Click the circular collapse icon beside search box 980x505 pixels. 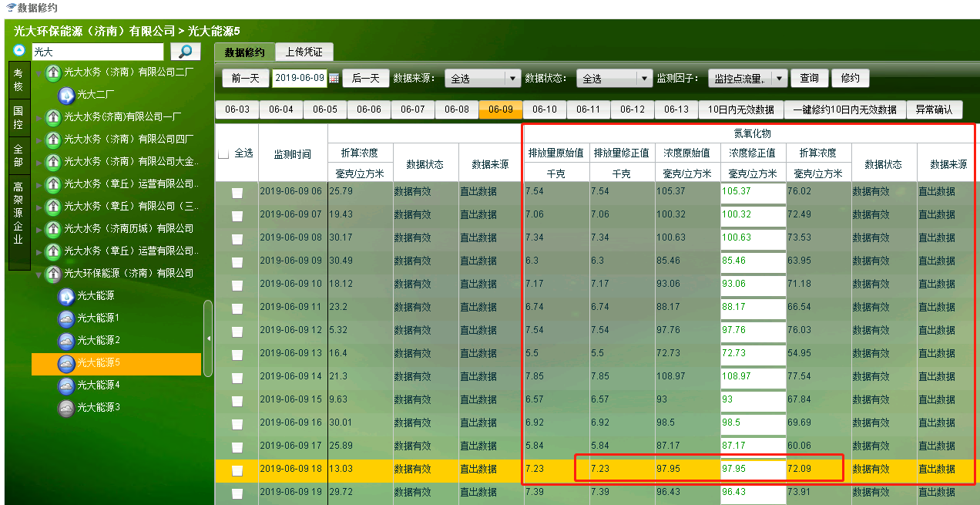tap(20, 50)
